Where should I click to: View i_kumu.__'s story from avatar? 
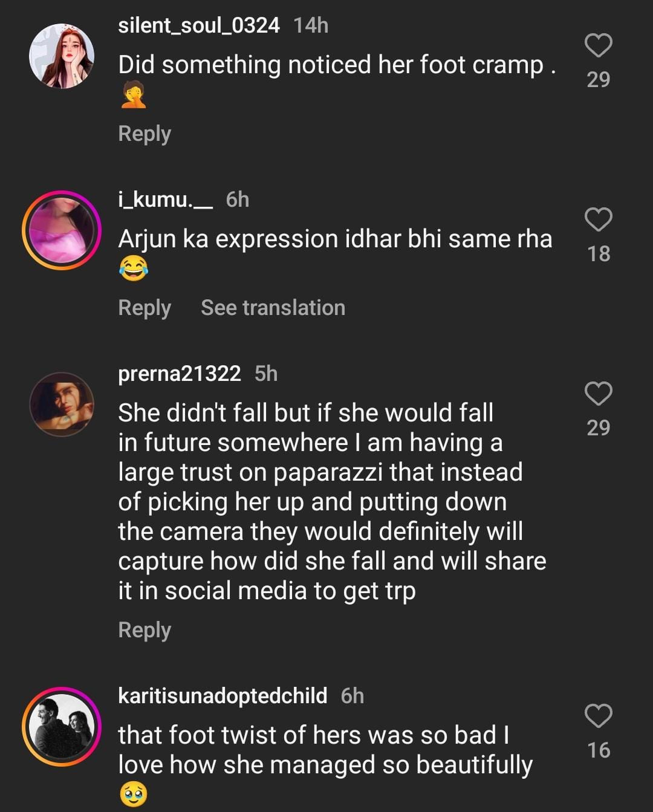[62, 230]
